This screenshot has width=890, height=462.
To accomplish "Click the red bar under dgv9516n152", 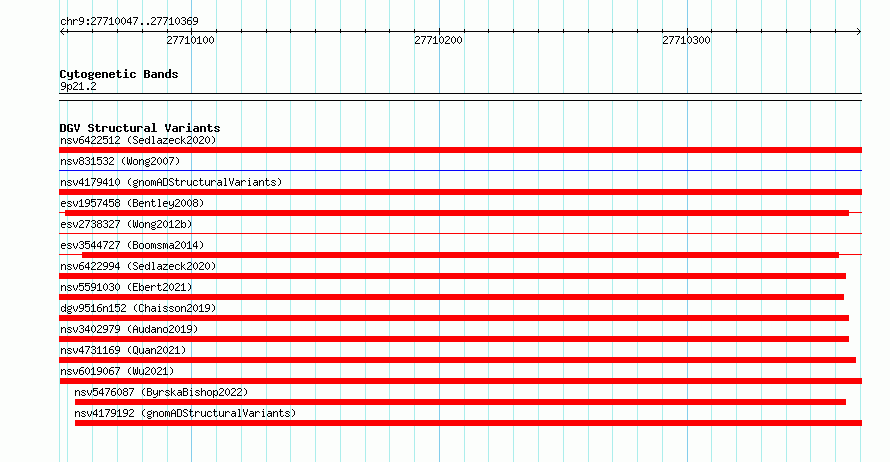I will pos(454,318).
